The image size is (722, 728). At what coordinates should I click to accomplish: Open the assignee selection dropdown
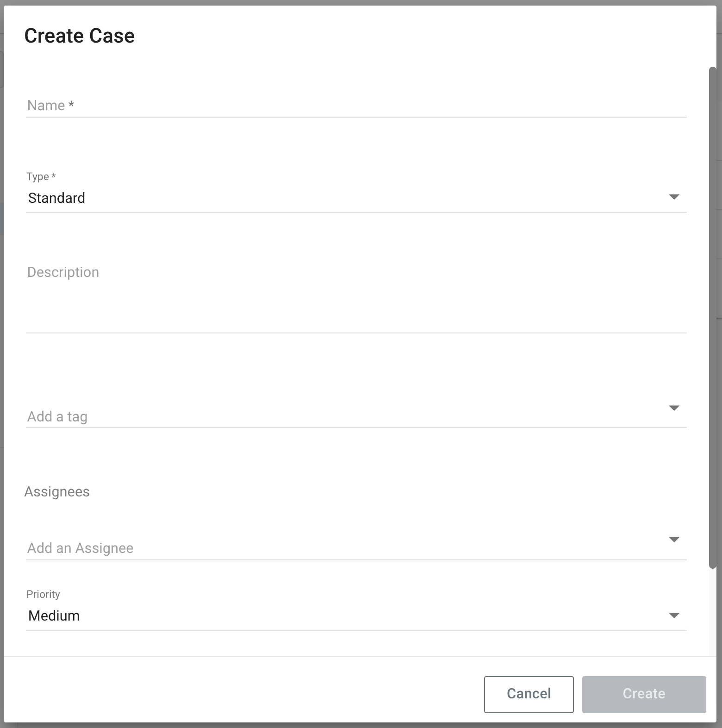pos(324,547)
